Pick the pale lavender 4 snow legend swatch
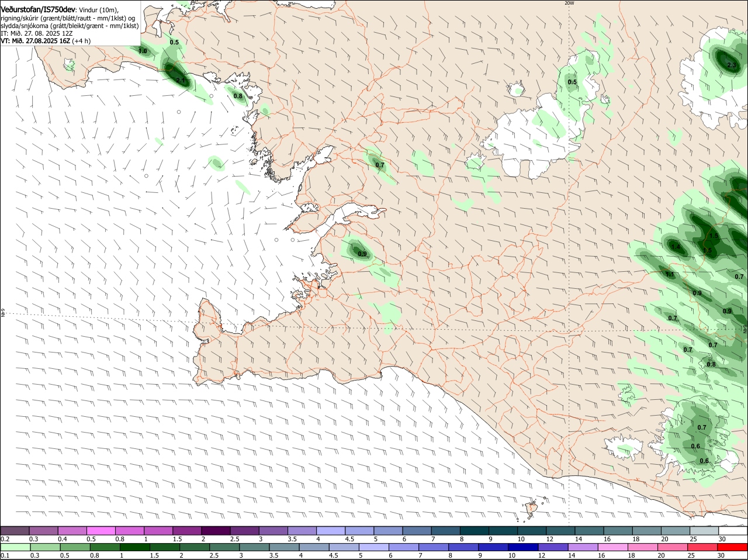The image size is (748, 560). tap(330, 530)
